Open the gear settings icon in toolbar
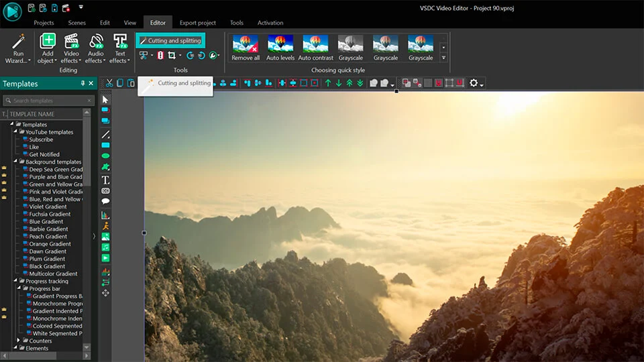 (x=474, y=83)
